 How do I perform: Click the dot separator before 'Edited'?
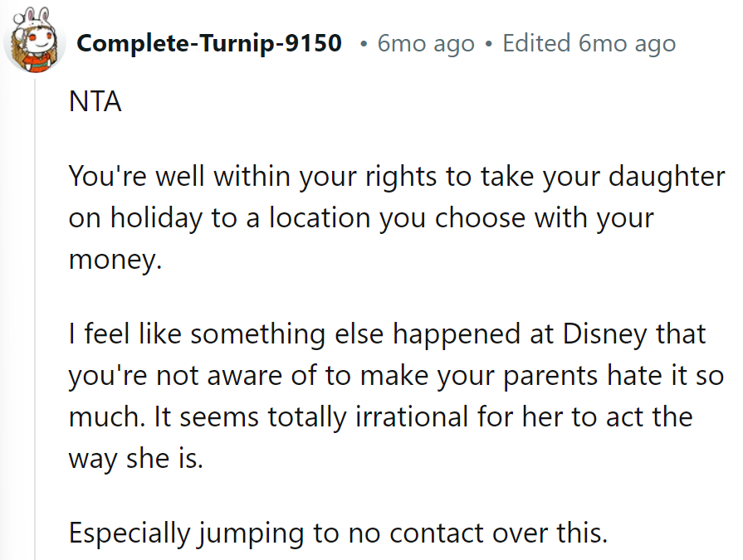tap(488, 45)
